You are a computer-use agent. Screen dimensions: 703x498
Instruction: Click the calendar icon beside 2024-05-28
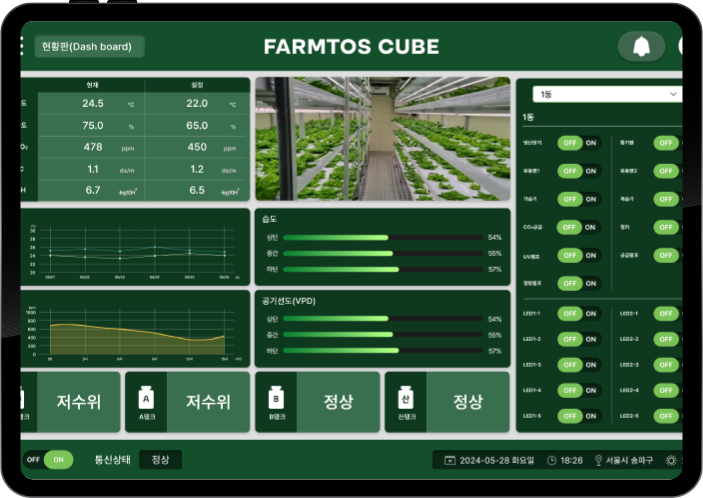(x=450, y=460)
